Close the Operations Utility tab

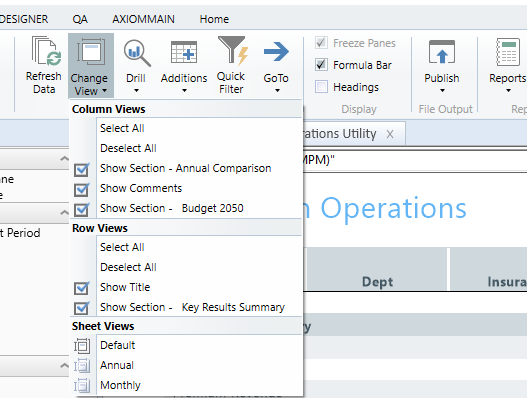[x=390, y=134]
